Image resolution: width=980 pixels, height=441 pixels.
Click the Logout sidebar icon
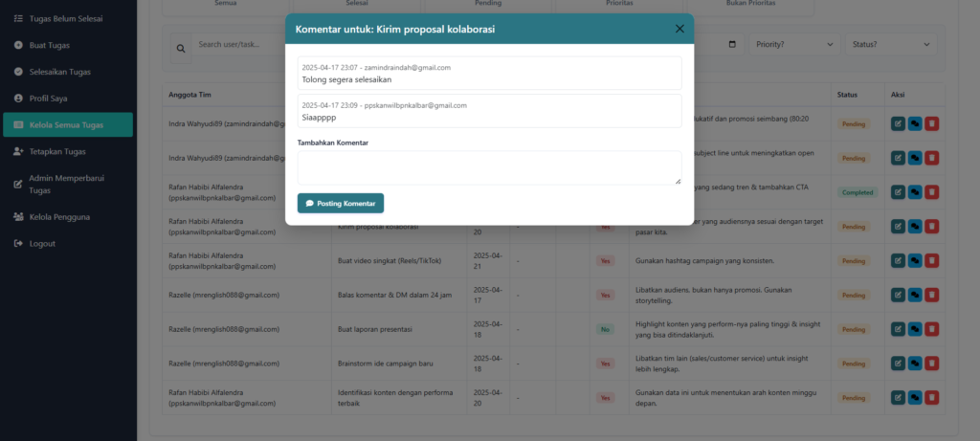19,244
